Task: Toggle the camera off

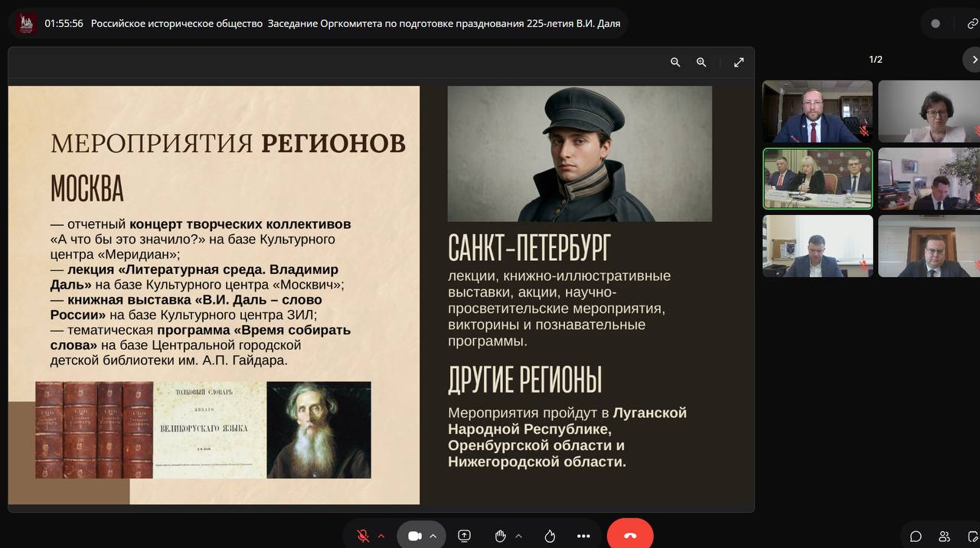Action: pyautogui.click(x=414, y=536)
